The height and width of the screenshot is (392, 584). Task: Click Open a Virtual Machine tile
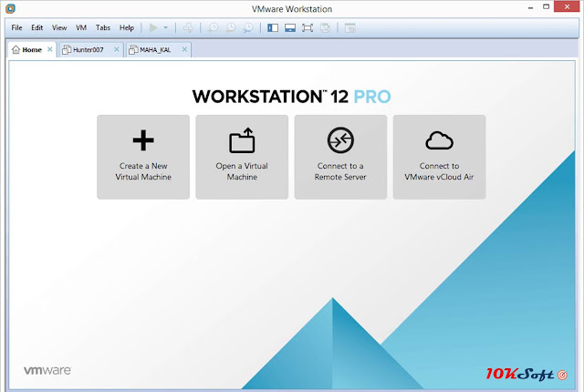click(x=242, y=157)
